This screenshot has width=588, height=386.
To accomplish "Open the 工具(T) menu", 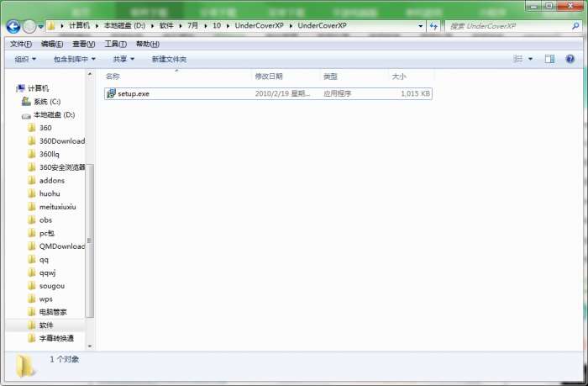I will click(x=116, y=44).
